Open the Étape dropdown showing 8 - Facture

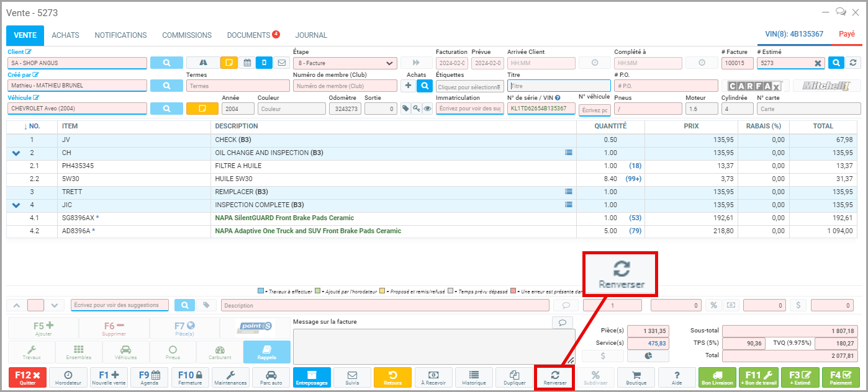[345, 63]
